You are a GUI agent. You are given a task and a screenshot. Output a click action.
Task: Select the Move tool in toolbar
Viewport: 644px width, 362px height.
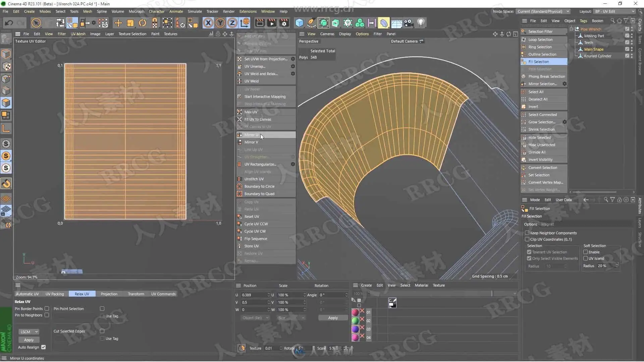(118, 23)
